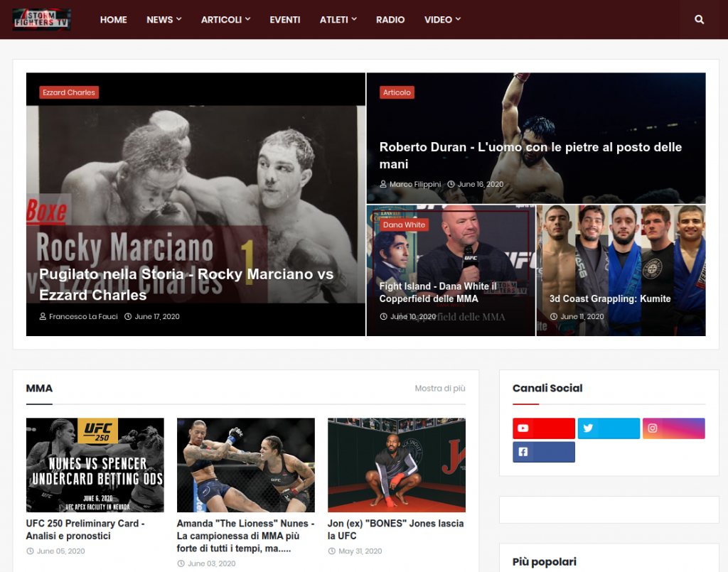Click the Mostra di più link
The height and width of the screenshot is (572, 728).
click(x=439, y=388)
